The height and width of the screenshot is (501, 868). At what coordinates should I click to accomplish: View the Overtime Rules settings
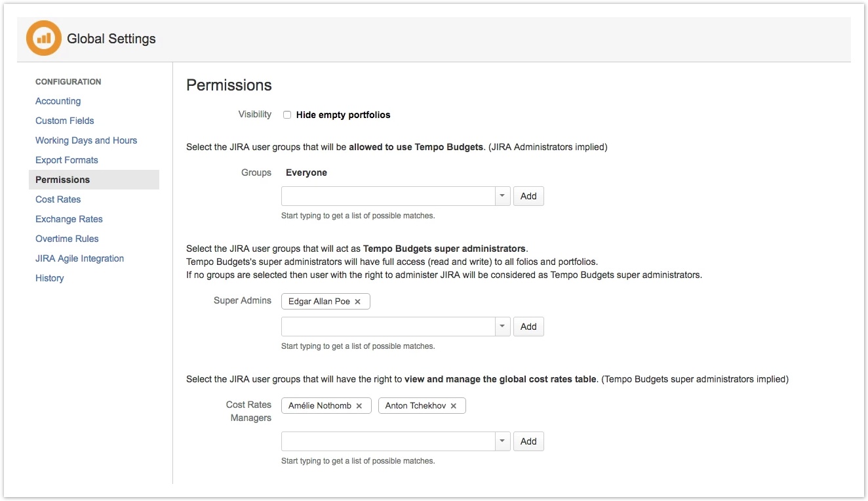(x=68, y=238)
